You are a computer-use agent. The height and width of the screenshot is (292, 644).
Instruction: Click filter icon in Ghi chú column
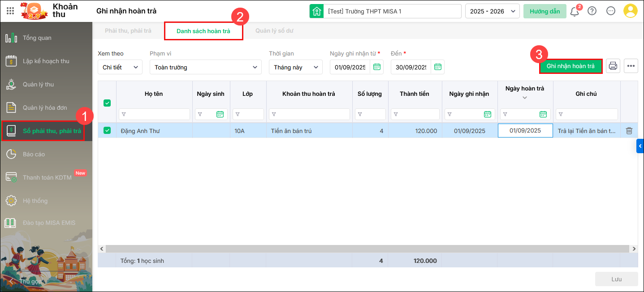561,114
